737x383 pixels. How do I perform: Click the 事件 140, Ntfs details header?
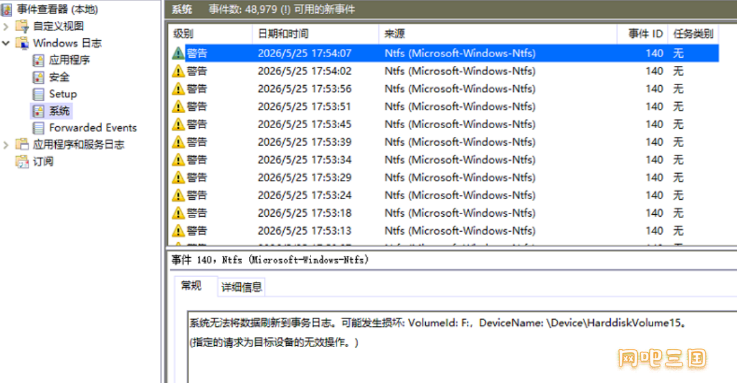click(x=270, y=260)
